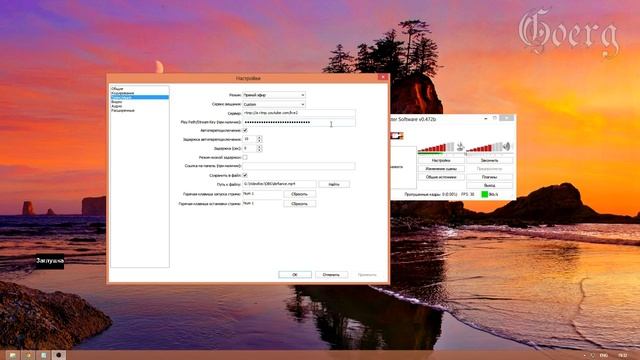Click Закончить button in OBS main window
Viewport: 640px width, 360px height.
(x=489, y=160)
